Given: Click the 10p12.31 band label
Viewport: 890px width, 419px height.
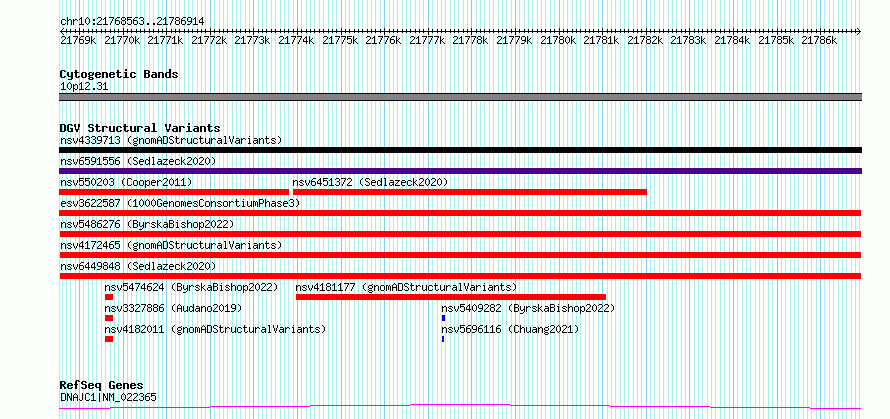Looking at the screenshot, I should (x=84, y=87).
